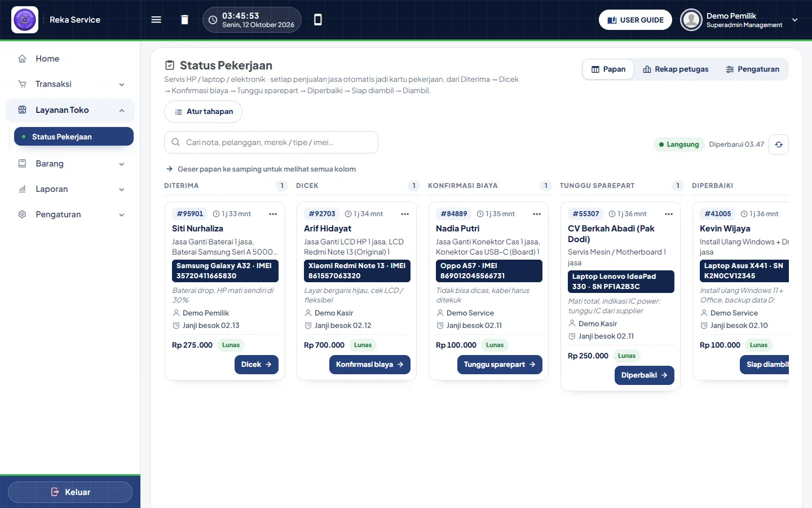Image resolution: width=812 pixels, height=508 pixels.
Task: Expand the Barang sidebar menu
Action: 70,164
